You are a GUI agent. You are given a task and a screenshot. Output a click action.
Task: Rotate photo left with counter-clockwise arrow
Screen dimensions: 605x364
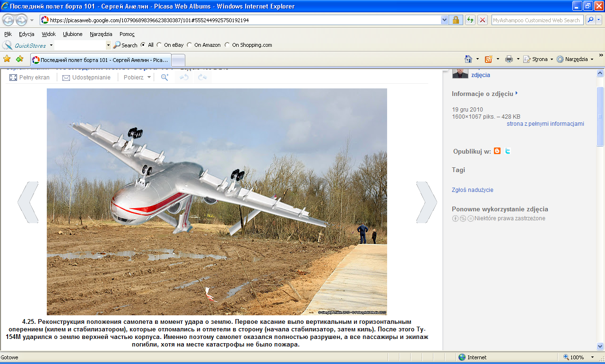(x=184, y=78)
